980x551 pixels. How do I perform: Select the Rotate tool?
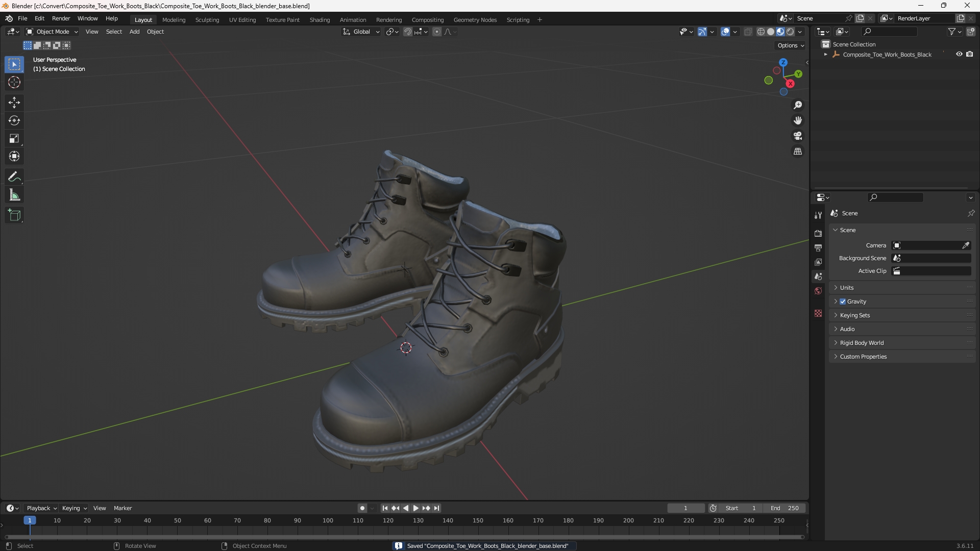click(x=14, y=120)
